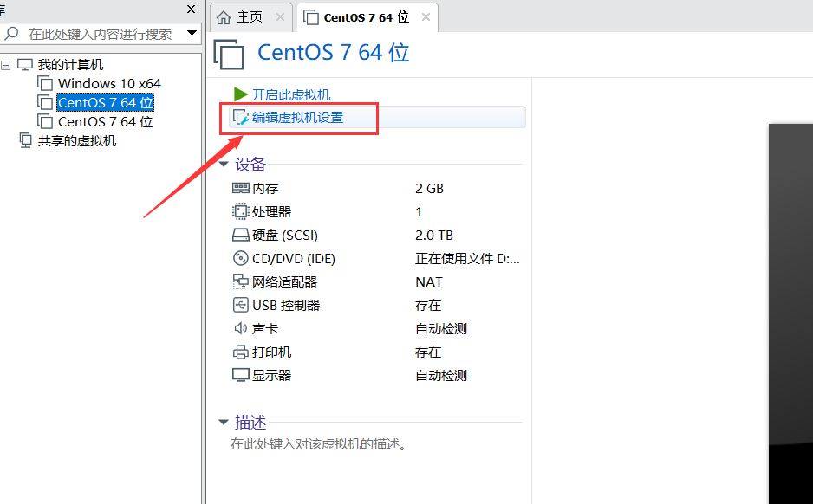Click the VM icon on CentOS 7 64 位 tab
The height and width of the screenshot is (504, 813).
point(310,17)
